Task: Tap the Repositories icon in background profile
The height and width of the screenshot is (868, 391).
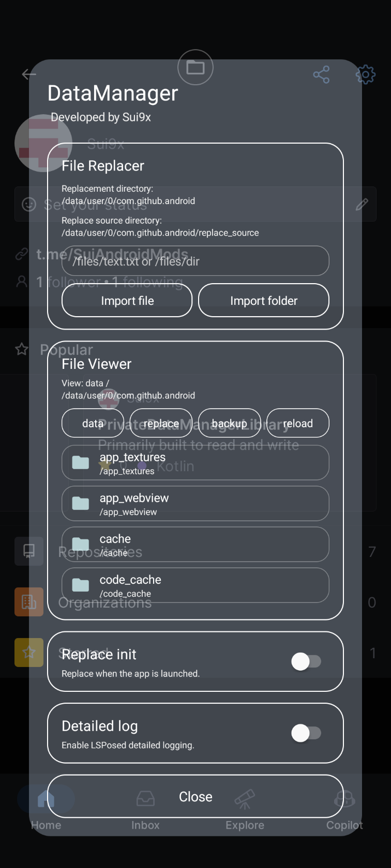Action: click(x=29, y=551)
